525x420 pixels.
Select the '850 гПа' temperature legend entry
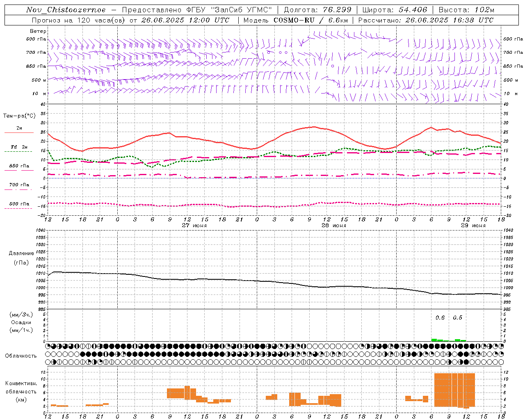[19, 166]
